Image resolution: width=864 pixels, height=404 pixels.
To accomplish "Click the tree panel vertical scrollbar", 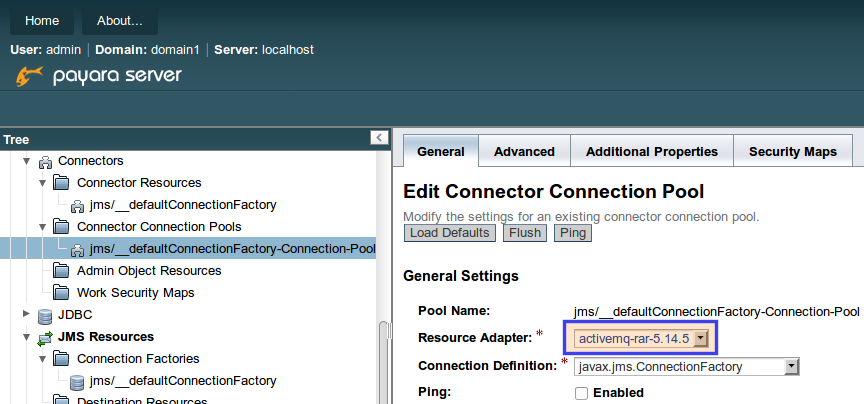I will (x=382, y=360).
